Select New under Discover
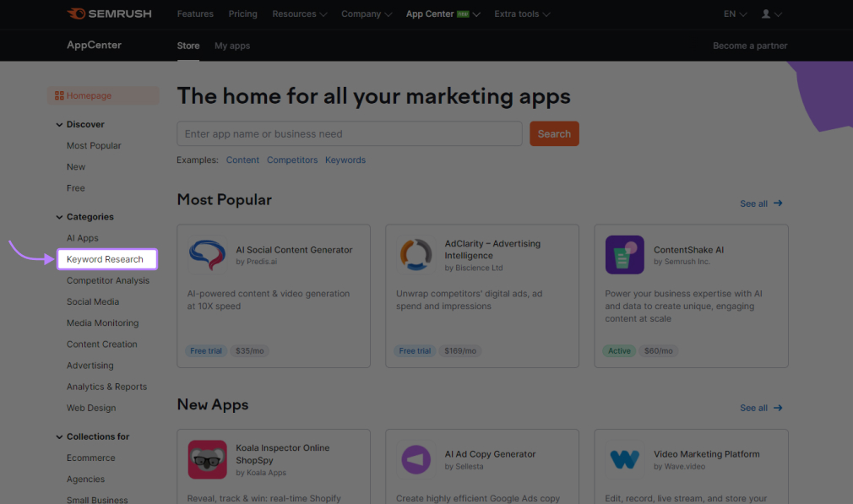The width and height of the screenshot is (853, 504). pos(76,167)
